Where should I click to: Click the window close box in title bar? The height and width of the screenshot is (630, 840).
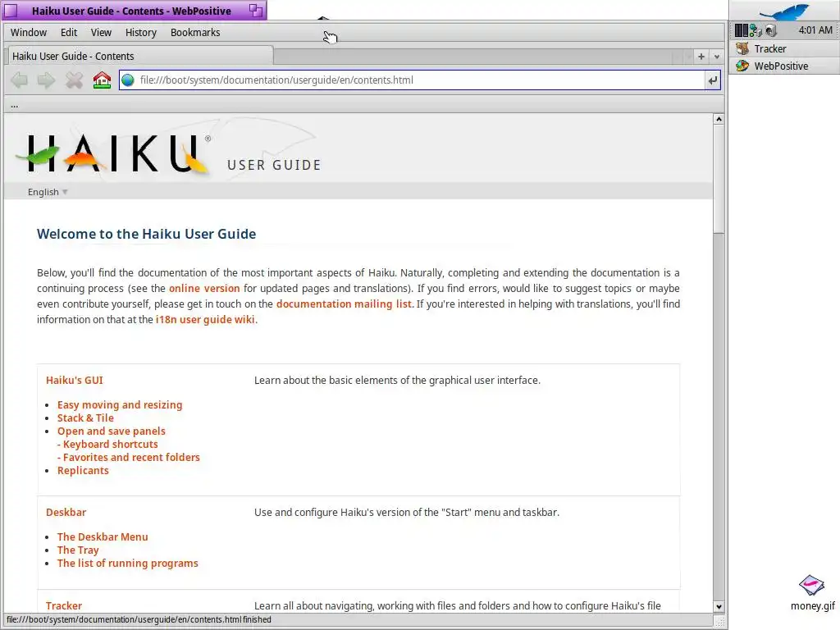pyautogui.click(x=10, y=10)
